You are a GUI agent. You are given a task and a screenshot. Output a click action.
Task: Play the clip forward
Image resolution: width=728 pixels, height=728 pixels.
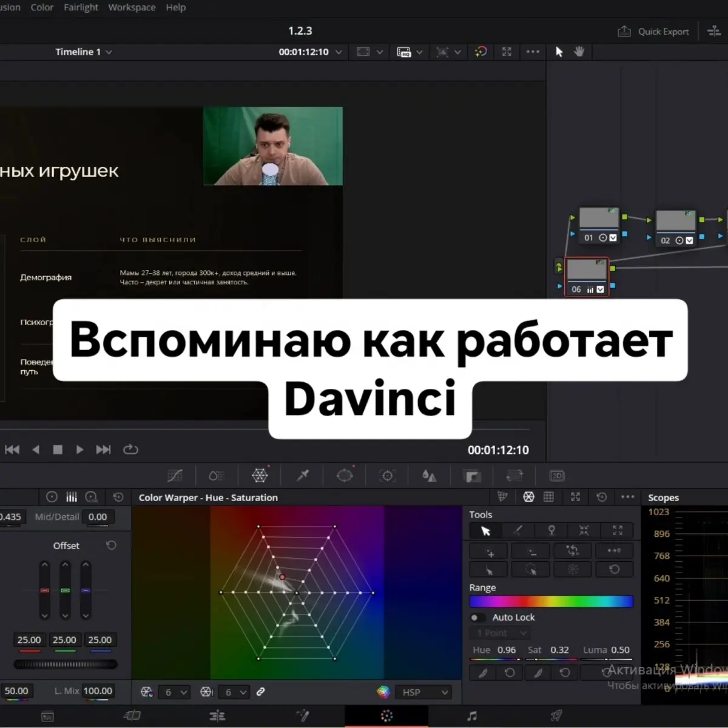79,450
